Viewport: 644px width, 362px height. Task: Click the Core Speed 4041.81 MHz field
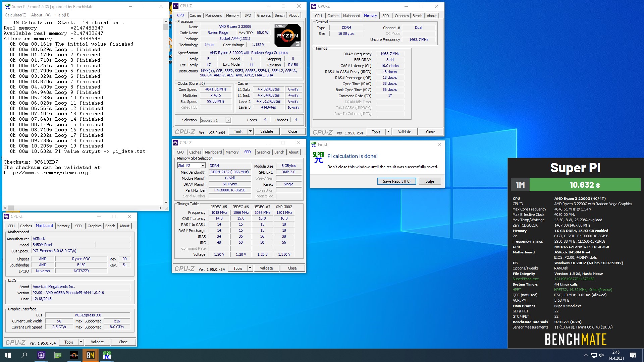pyautogui.click(x=216, y=89)
